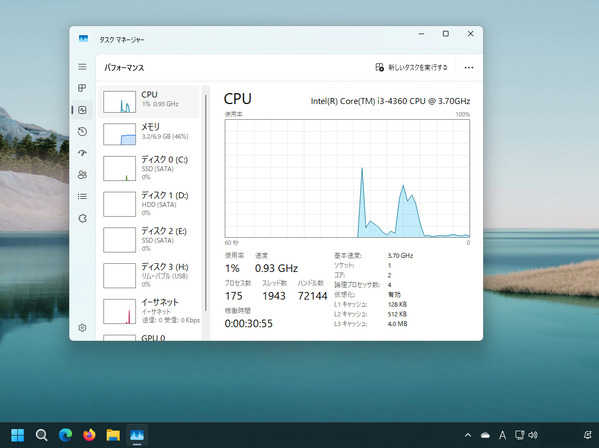Open File Explorer from taskbar

pos(113,435)
